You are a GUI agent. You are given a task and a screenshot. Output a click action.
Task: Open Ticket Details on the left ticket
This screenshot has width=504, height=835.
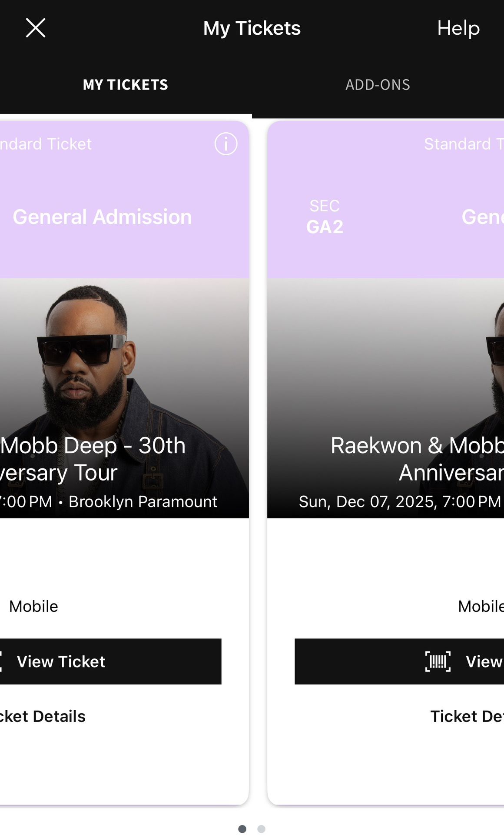point(42,716)
